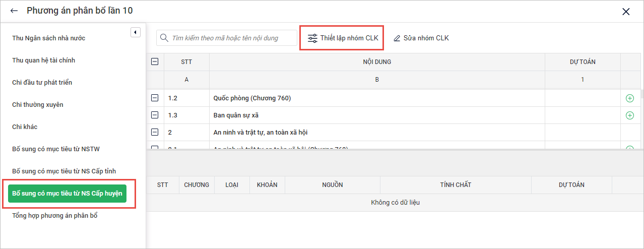
Task: Collapse the left sidebar panel arrow
Action: click(135, 32)
